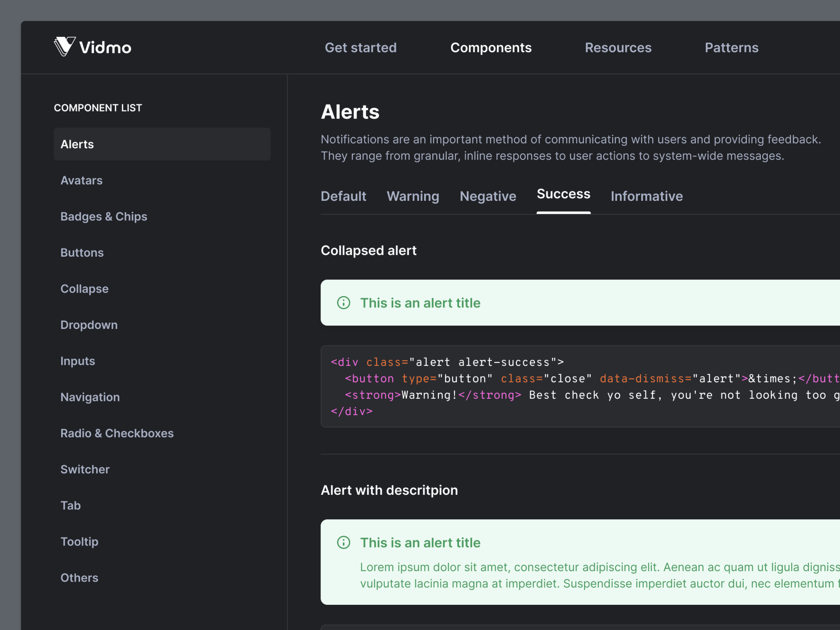Select the Success tab
Screen dimensions: 840x630
click(x=563, y=194)
